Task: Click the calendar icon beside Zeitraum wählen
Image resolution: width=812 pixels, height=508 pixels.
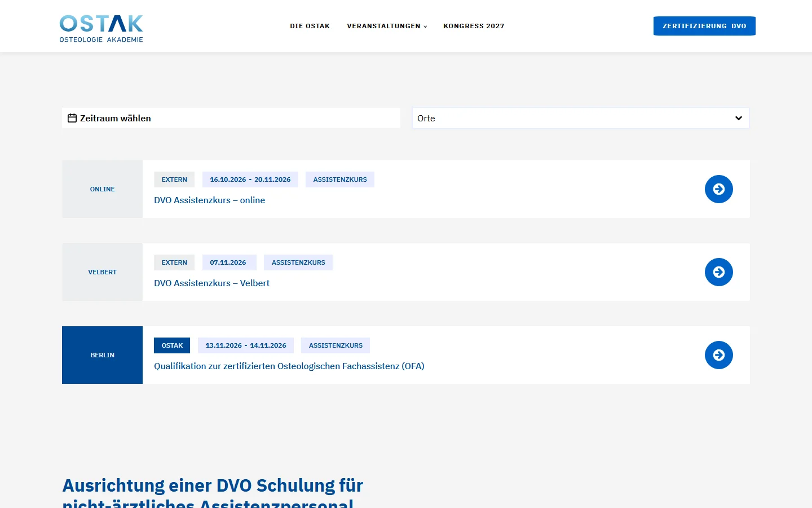Action: click(72, 118)
